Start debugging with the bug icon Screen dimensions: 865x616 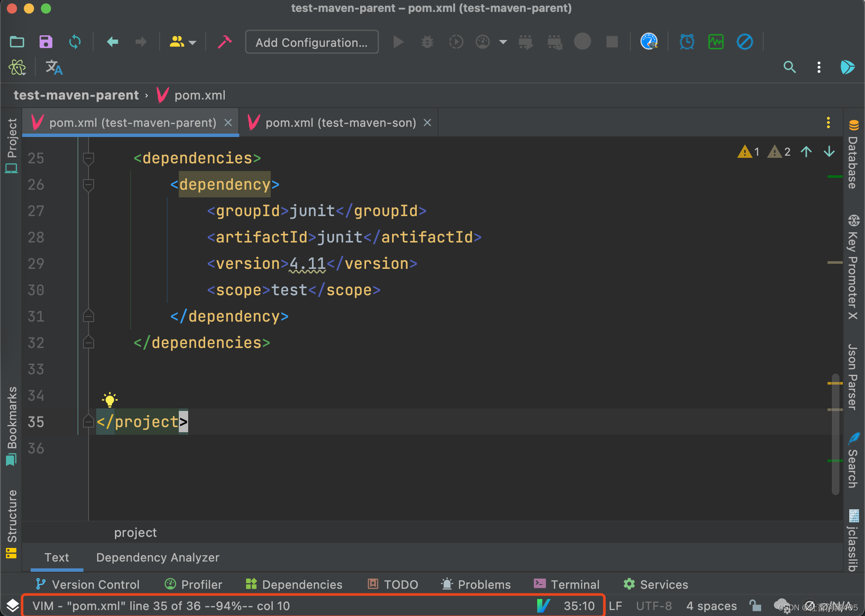coord(427,42)
